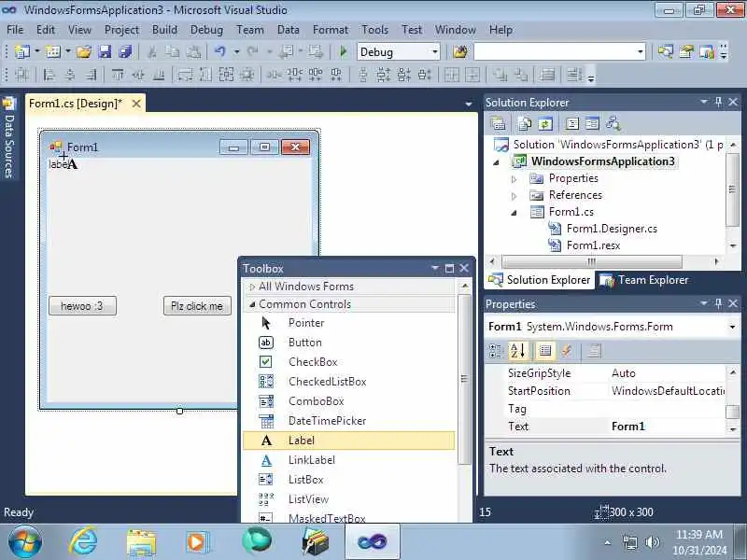Open the Test menu

tap(412, 30)
